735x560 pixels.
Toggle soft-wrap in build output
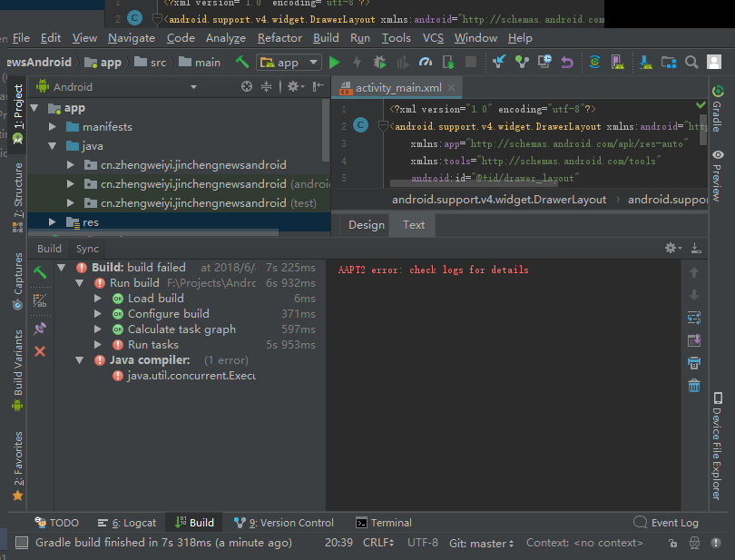(694, 318)
